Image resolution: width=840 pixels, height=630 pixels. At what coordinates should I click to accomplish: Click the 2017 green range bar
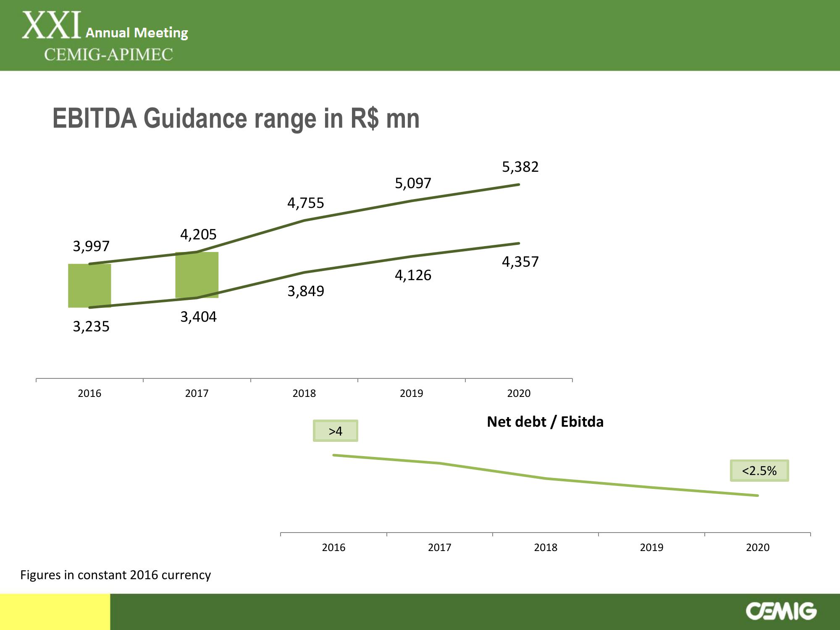click(x=197, y=275)
